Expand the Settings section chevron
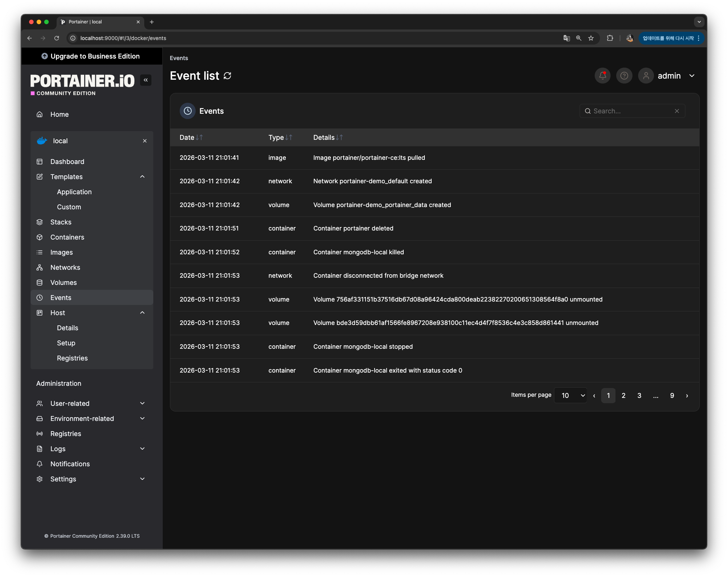The height and width of the screenshot is (577, 728). [x=142, y=479]
